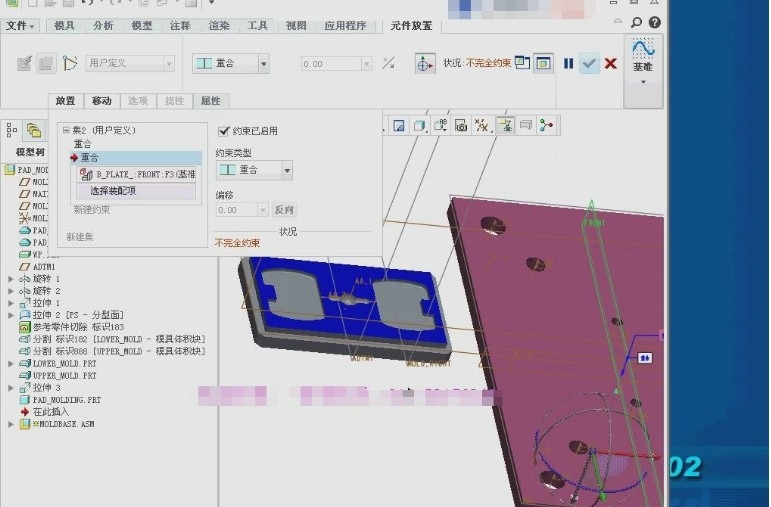The image size is (771, 507).
Task: Open the 放置 panel tab
Action: coord(65,101)
